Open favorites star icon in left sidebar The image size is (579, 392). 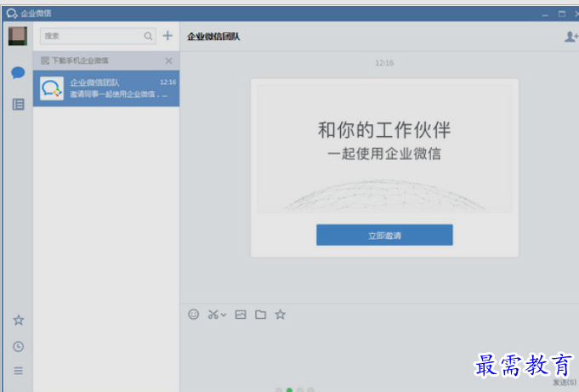pyautogui.click(x=19, y=320)
